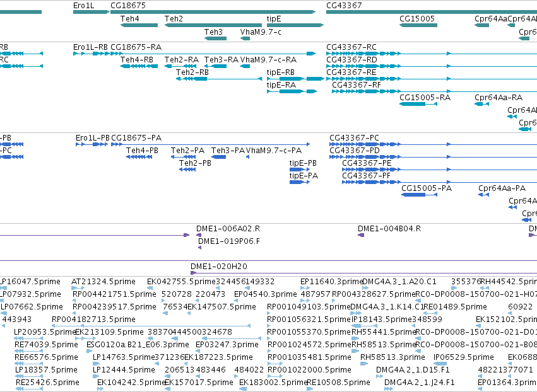Image resolution: width=537 pixels, height=392 pixels.
Task: Select the VhaM9.7-c-RA transcript label
Action: (x=269, y=60)
